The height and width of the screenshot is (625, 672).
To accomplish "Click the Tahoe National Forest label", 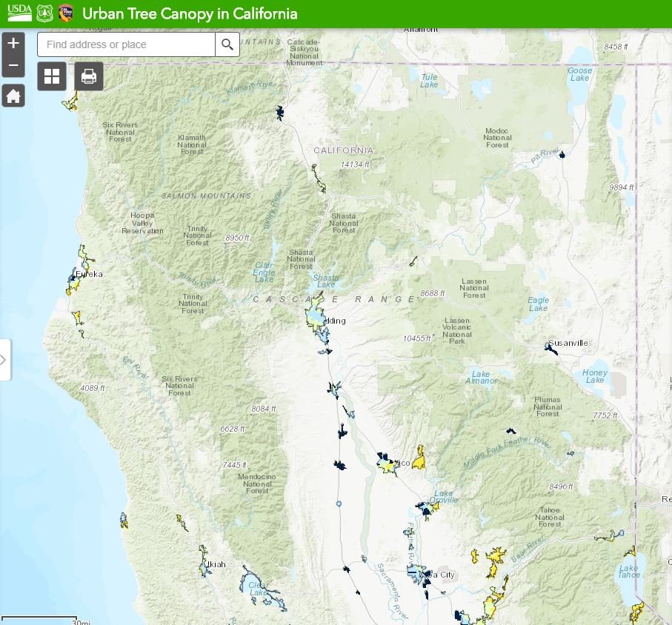I will [x=550, y=517].
